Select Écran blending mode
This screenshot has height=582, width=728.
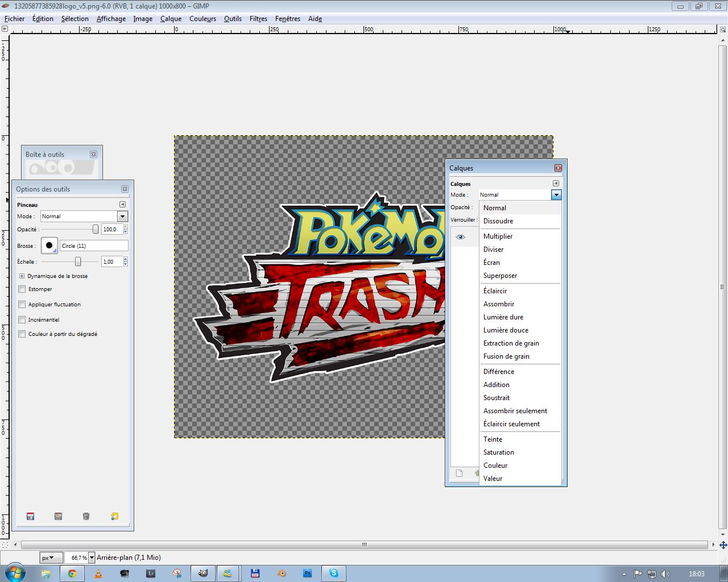[x=520, y=263]
